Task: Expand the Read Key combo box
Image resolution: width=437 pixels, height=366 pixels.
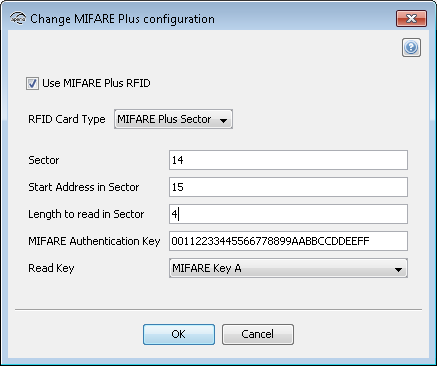Action: point(288,268)
